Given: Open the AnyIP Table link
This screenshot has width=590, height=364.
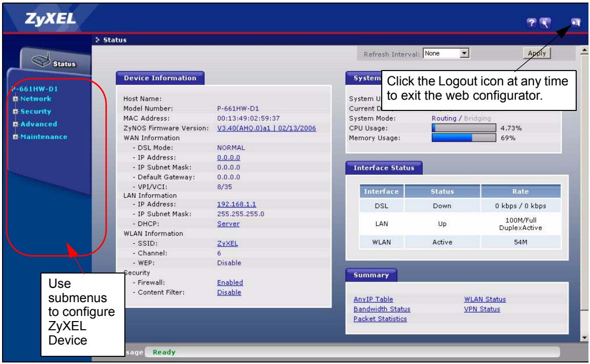Looking at the screenshot, I should 373,300.
